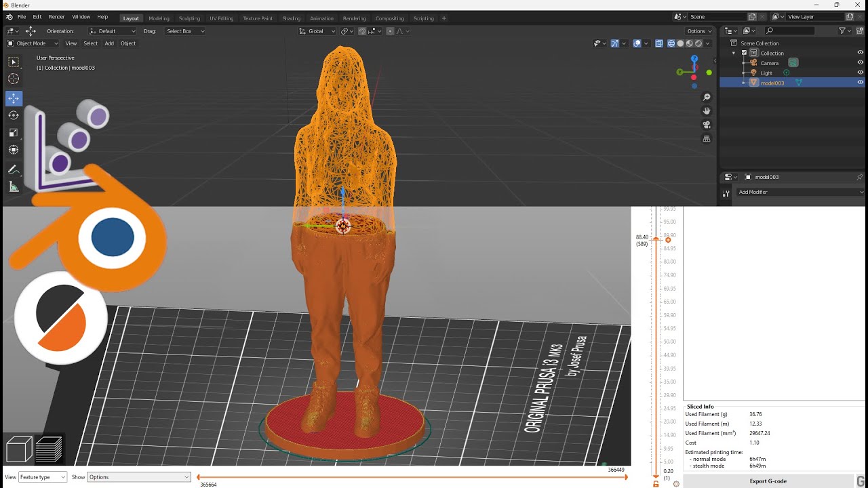This screenshot has width=868, height=488.
Task: Open the viewport Add menu
Action: pos(109,43)
